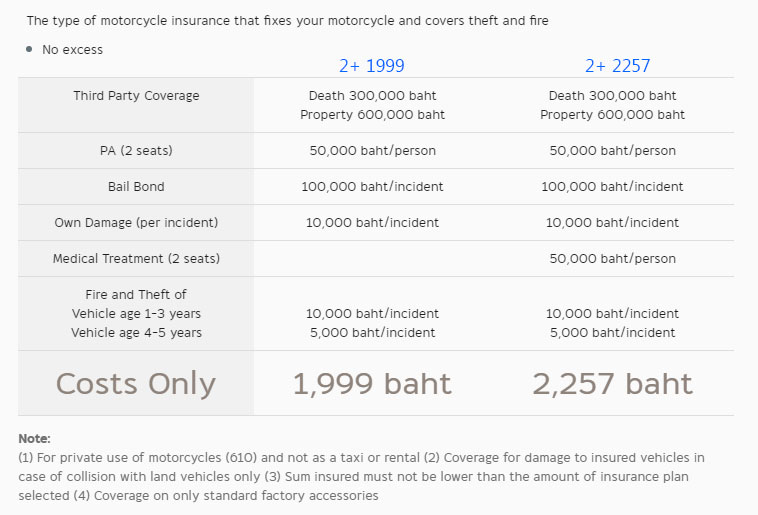
Task: Select the Medical Treatment (2 seats) label
Action: pos(136,259)
